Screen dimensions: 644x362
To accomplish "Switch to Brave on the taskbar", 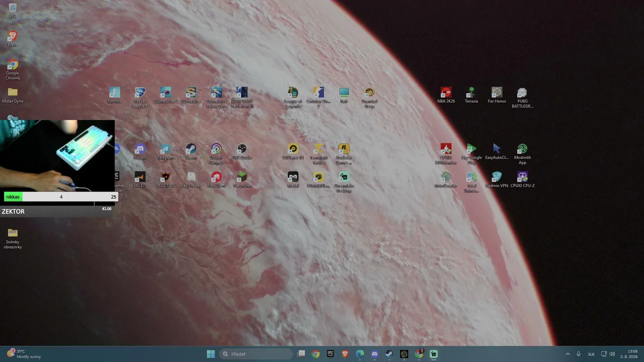I will (x=345, y=354).
